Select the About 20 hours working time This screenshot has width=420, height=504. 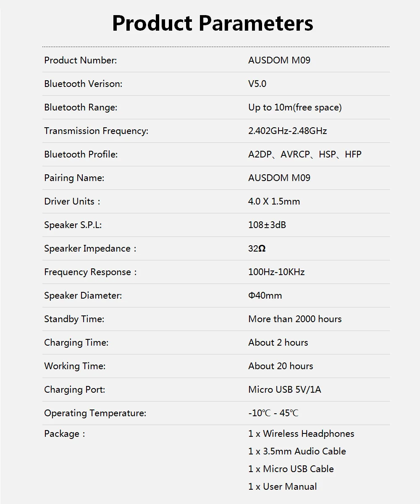click(281, 366)
